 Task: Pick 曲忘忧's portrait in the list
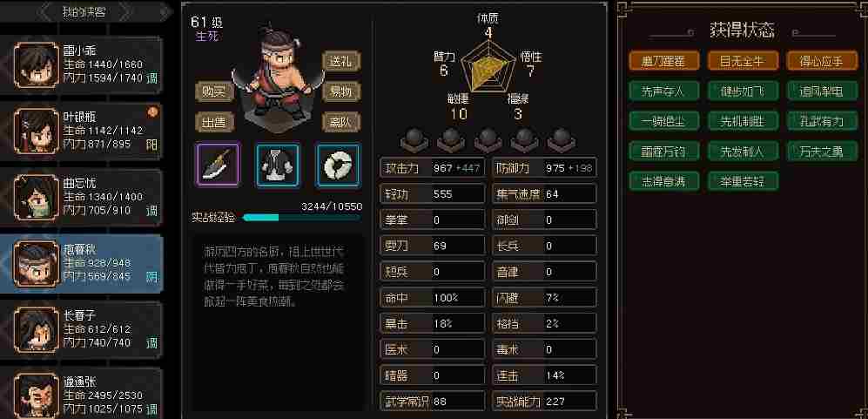point(36,197)
